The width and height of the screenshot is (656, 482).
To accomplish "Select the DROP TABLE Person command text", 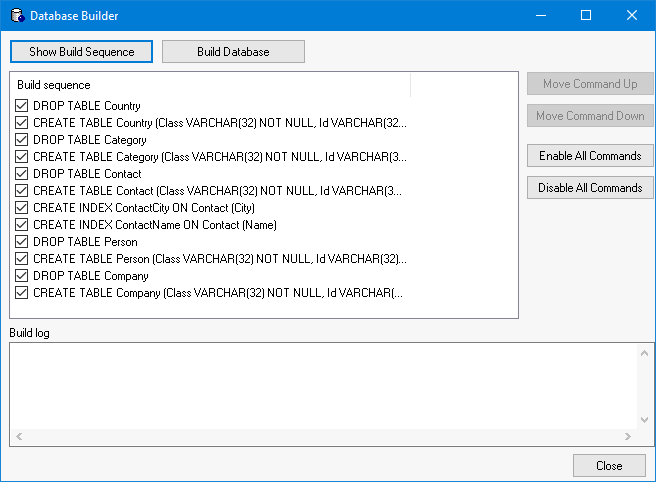I will [85, 242].
